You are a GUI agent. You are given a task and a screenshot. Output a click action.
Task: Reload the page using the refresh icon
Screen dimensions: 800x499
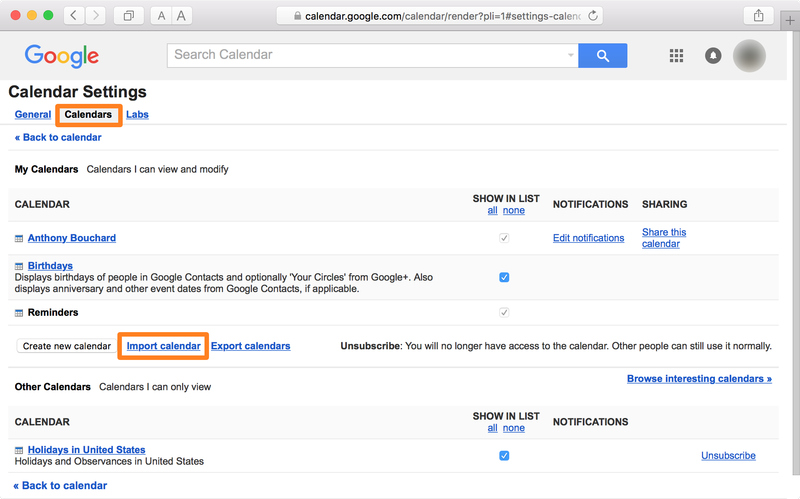(x=592, y=16)
